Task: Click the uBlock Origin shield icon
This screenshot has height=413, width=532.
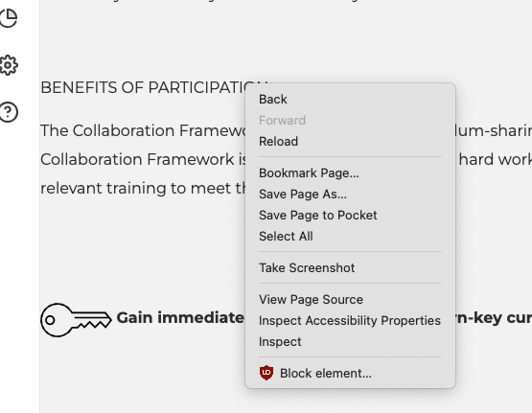Action: coord(266,373)
